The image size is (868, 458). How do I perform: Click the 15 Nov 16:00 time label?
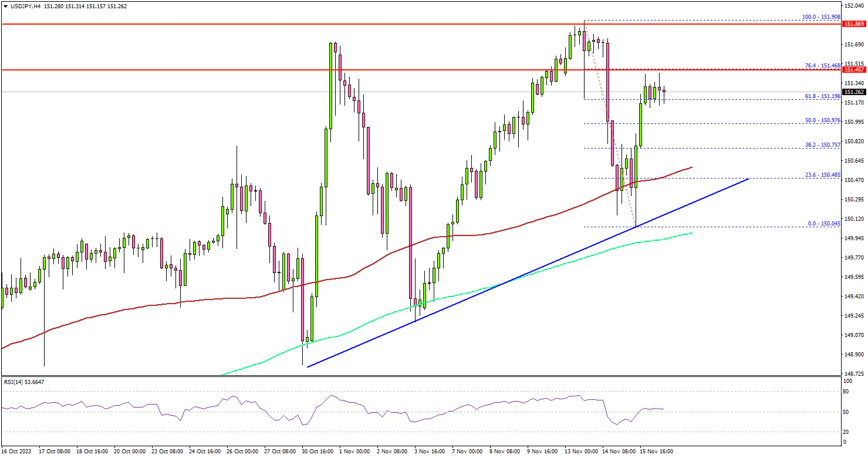point(657,452)
